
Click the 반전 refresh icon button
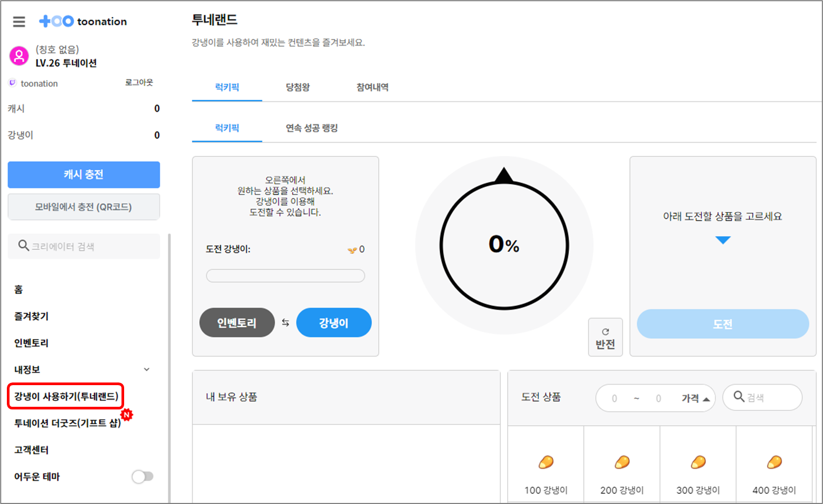pos(605,338)
